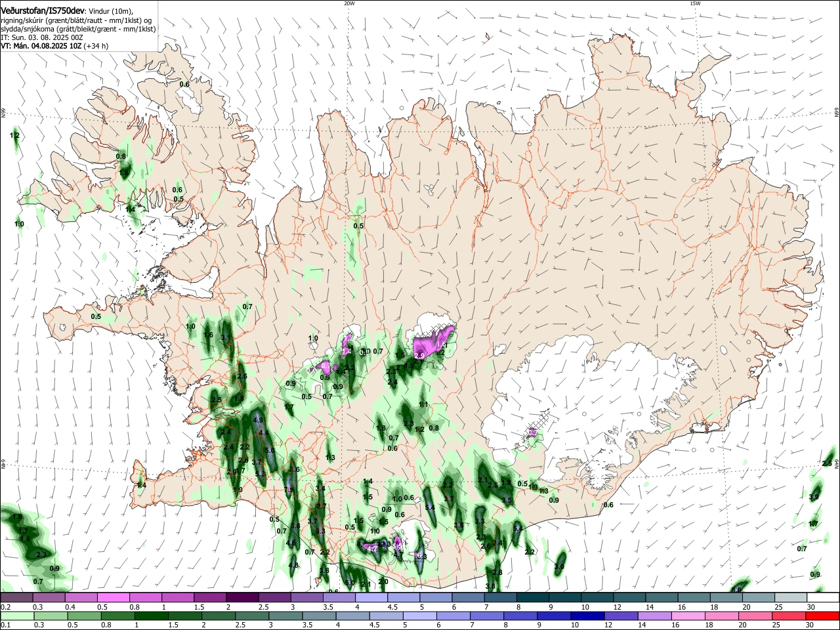840x630 pixels.
Task: Click the '30' label in the upper legend row
Action: pyautogui.click(x=811, y=608)
